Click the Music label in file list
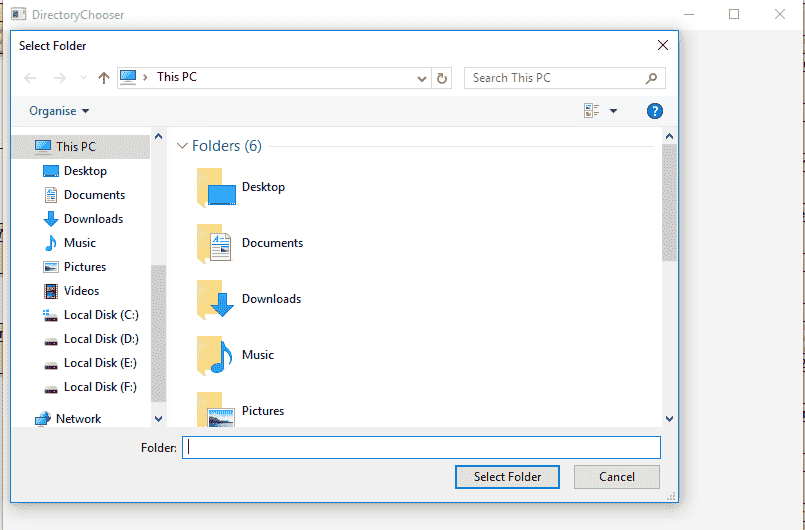Viewport: 805px width, 530px height. click(x=258, y=355)
